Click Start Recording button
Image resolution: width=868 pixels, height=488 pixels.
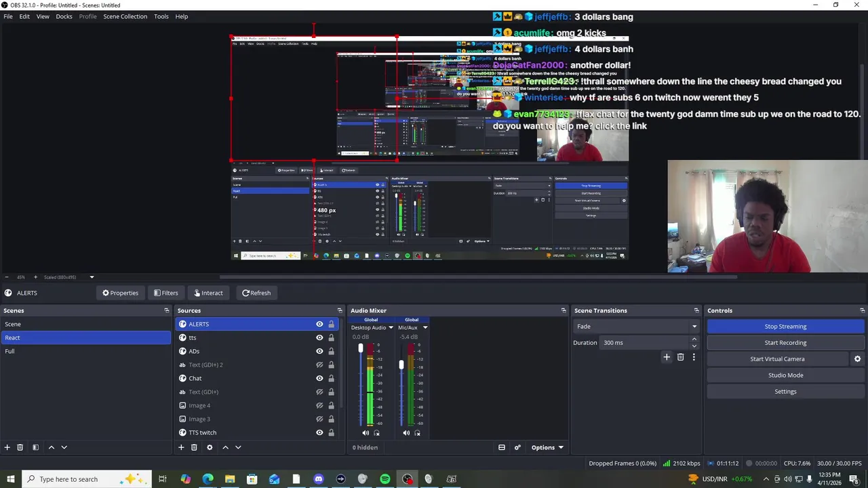785,343
